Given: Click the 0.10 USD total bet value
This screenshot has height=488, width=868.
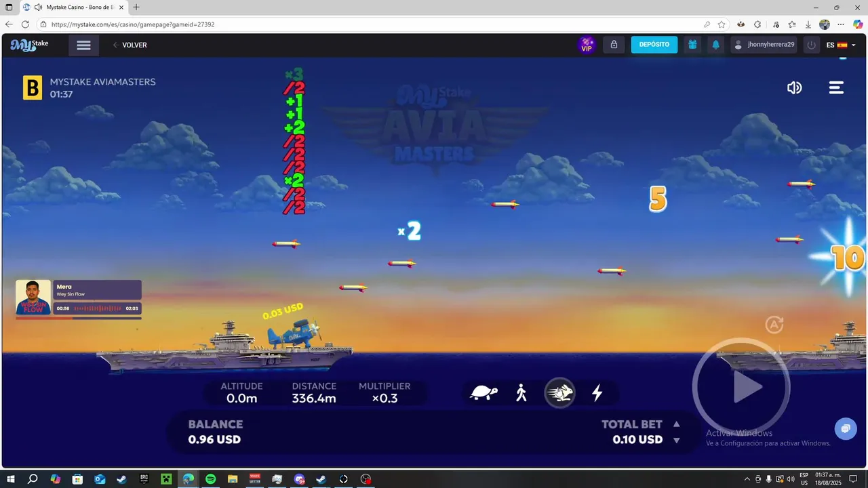Looking at the screenshot, I should click(x=637, y=439).
